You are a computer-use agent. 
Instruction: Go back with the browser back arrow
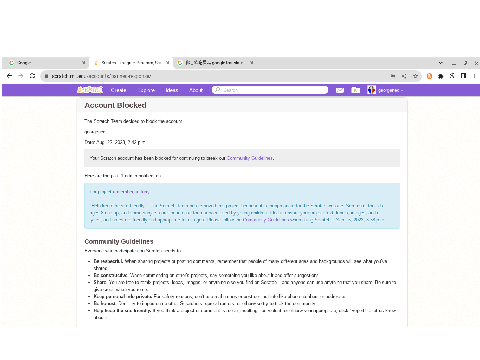(9, 76)
